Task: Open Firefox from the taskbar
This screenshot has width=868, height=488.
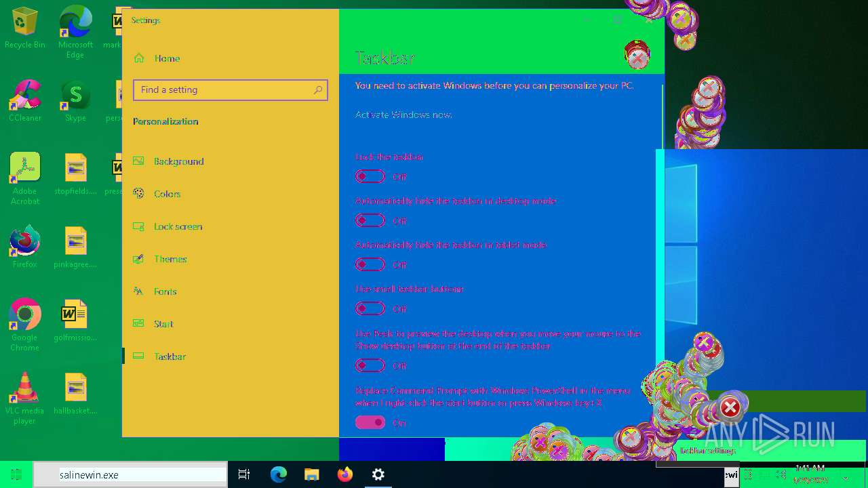Action: 345,474
